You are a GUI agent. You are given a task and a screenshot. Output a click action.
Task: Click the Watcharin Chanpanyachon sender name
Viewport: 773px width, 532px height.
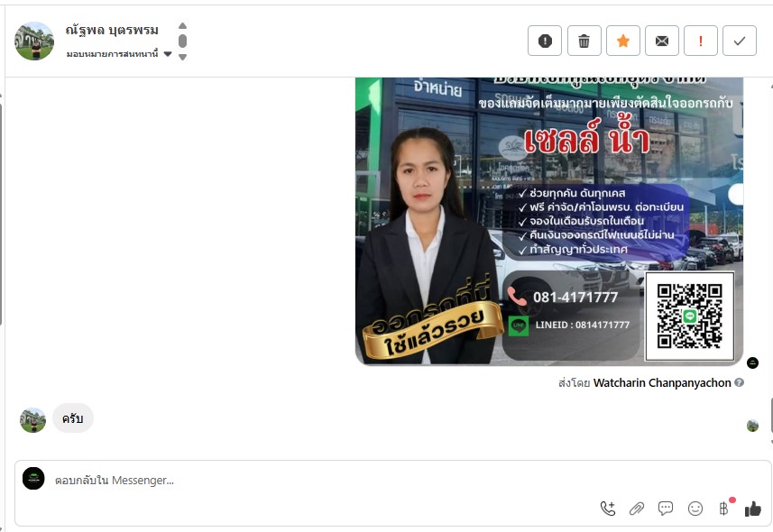(662, 382)
